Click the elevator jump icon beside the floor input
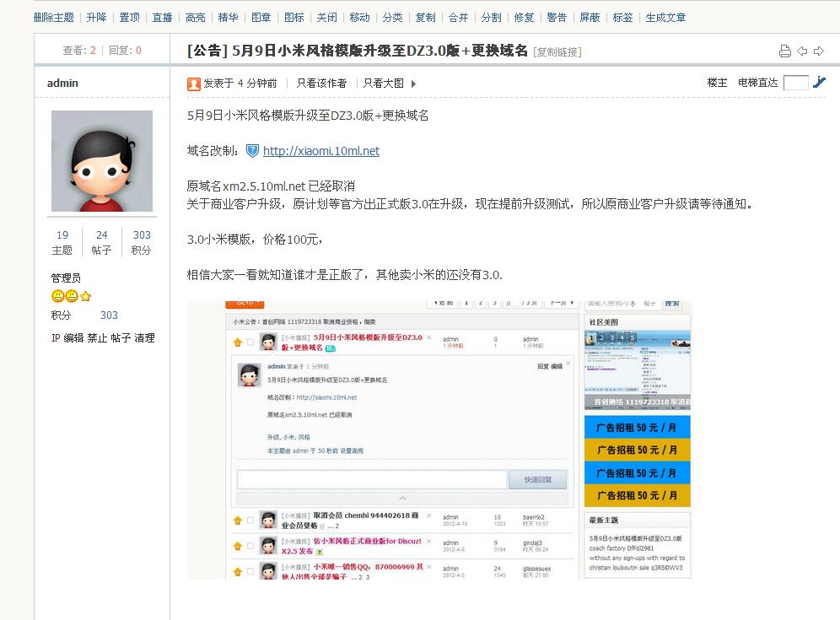The image size is (840, 620). click(x=819, y=82)
